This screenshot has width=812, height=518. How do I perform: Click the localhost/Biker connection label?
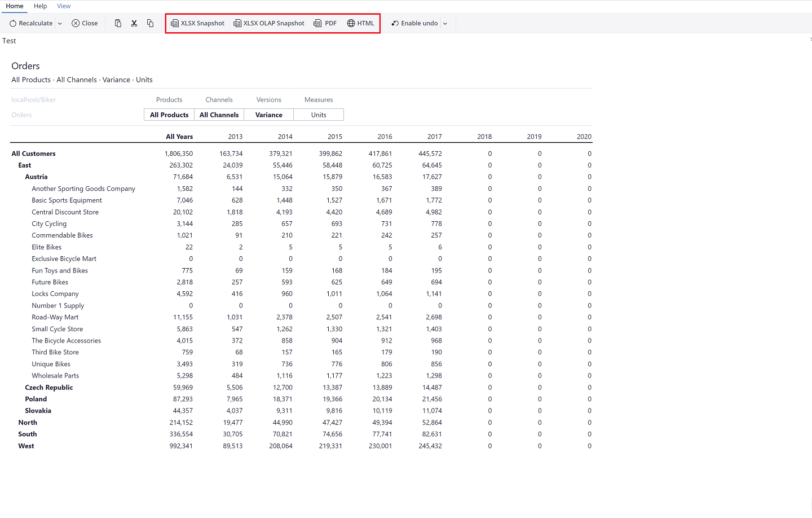click(34, 100)
